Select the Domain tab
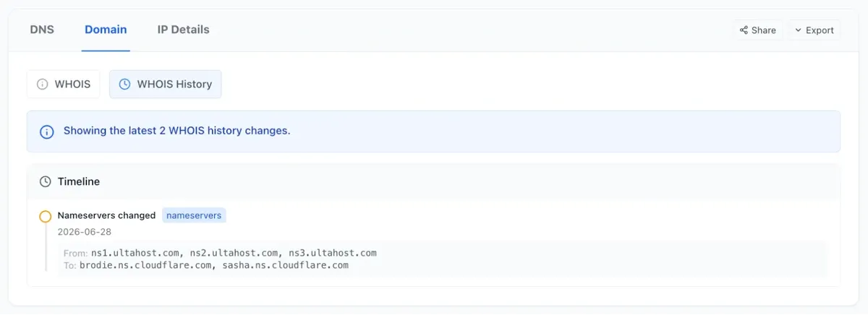This screenshot has width=868, height=315. click(x=106, y=30)
